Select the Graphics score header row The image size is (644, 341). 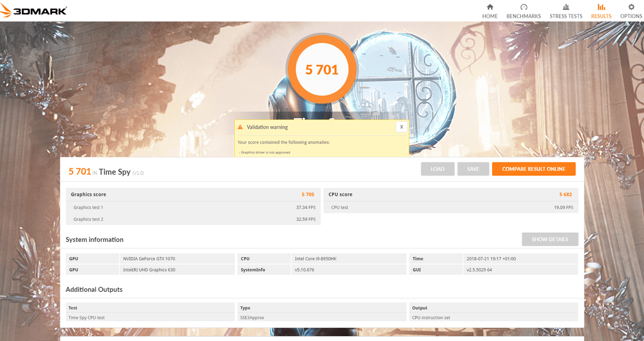click(x=193, y=194)
